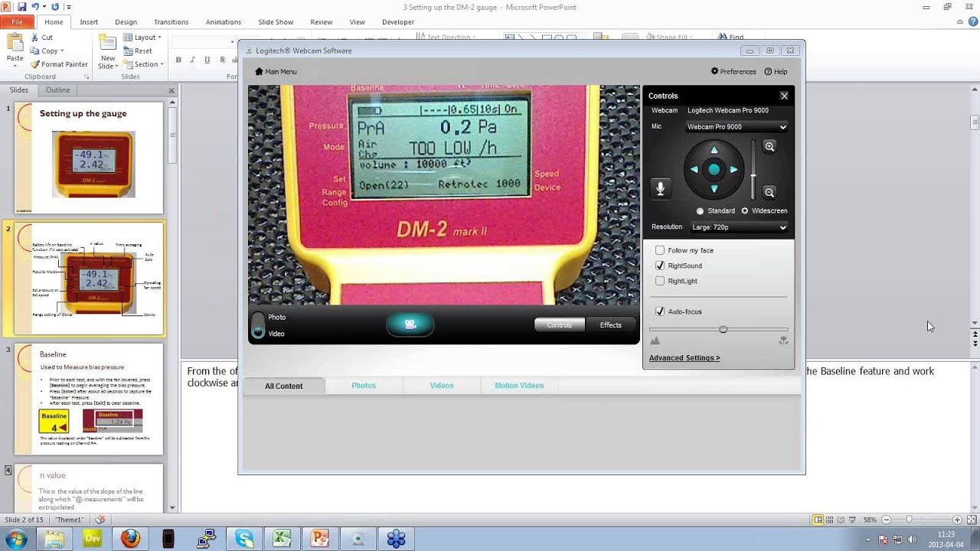Click the webcam zoom out magnifier
This screenshot has height=551, width=980.
coord(769,193)
